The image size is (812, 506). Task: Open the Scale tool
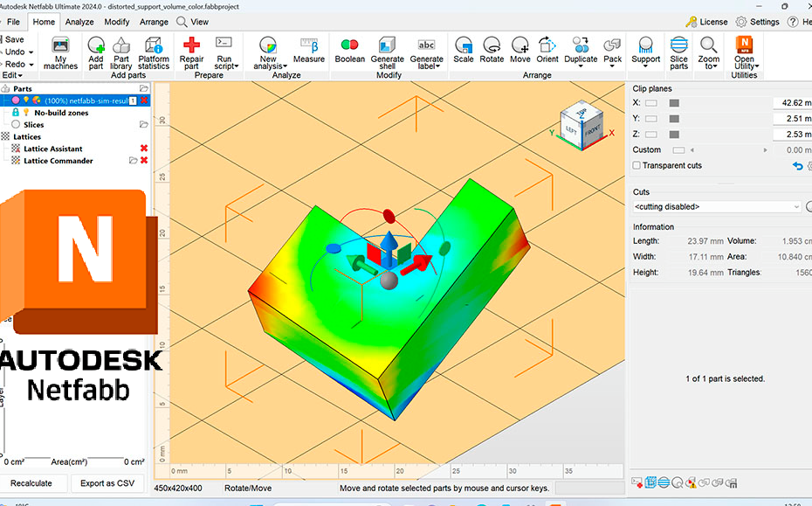click(464, 51)
